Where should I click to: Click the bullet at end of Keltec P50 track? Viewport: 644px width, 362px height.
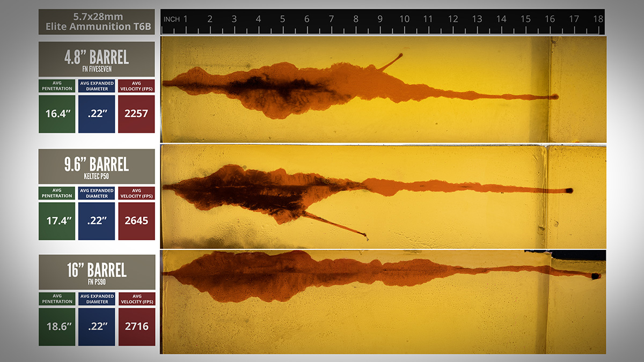pyautogui.click(x=569, y=190)
